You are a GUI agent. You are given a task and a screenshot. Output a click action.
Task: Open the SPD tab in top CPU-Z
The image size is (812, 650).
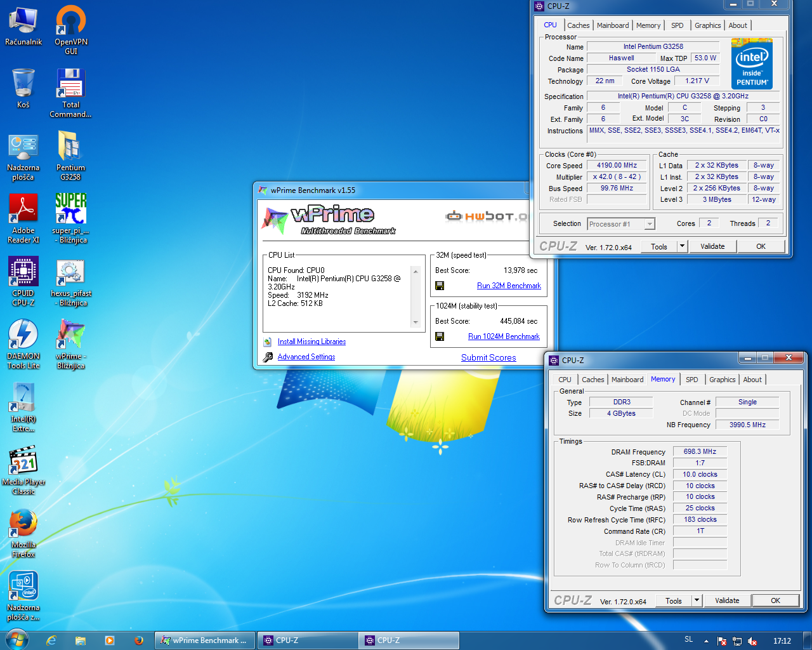[x=678, y=25]
